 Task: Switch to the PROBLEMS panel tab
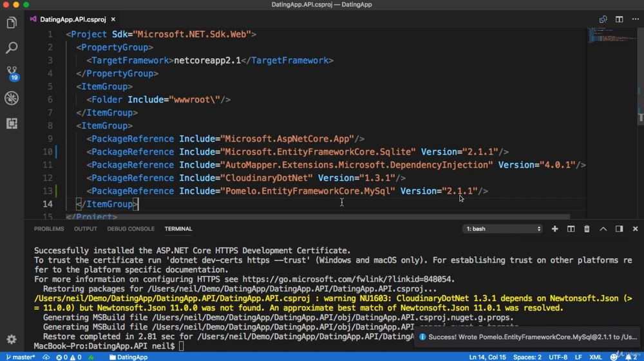(x=49, y=229)
